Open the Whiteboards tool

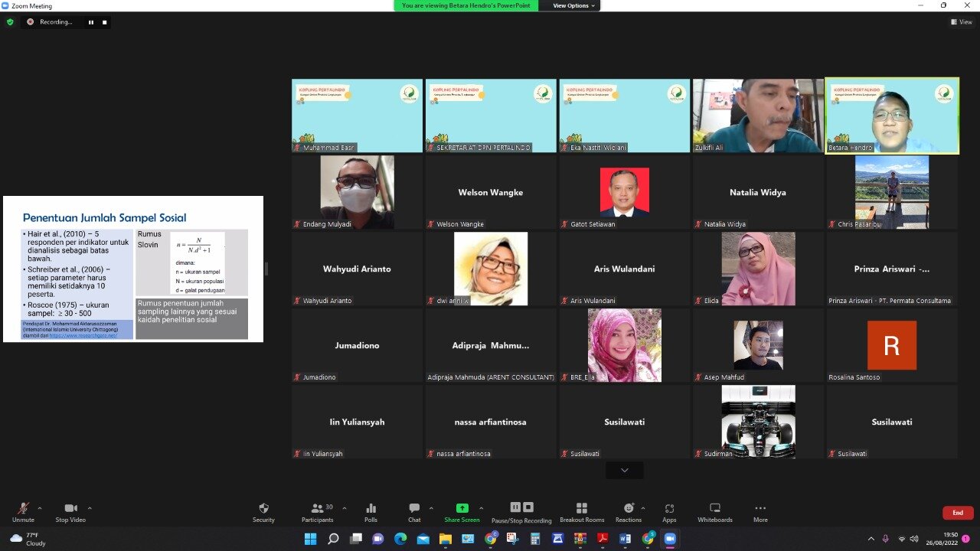pos(714,512)
